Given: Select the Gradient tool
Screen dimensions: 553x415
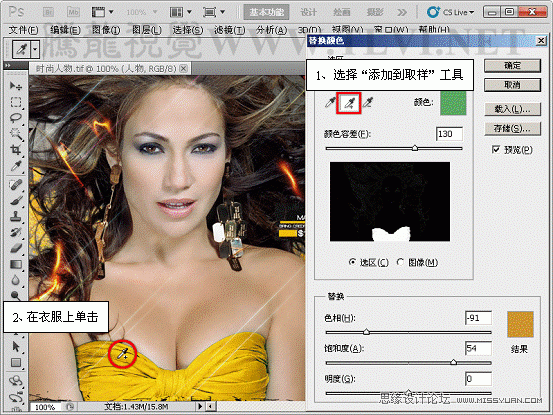Looking at the screenshot, I should point(16,264).
